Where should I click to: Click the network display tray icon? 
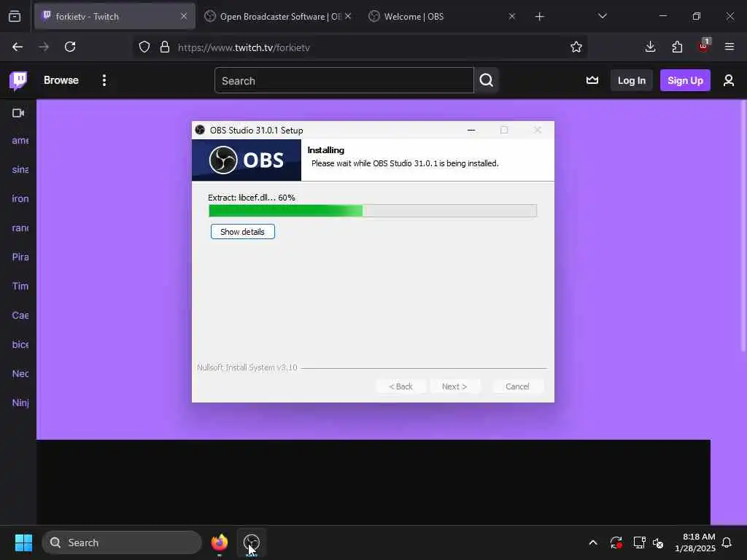tap(639, 542)
